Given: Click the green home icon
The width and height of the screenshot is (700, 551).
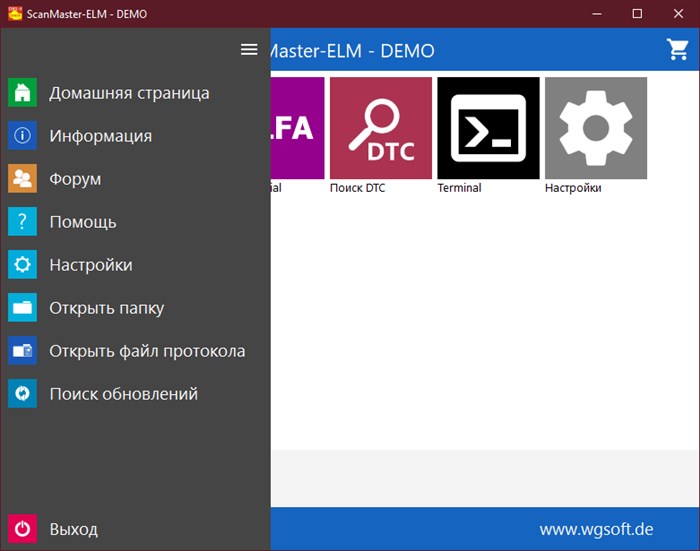Looking at the screenshot, I should pyautogui.click(x=22, y=92).
